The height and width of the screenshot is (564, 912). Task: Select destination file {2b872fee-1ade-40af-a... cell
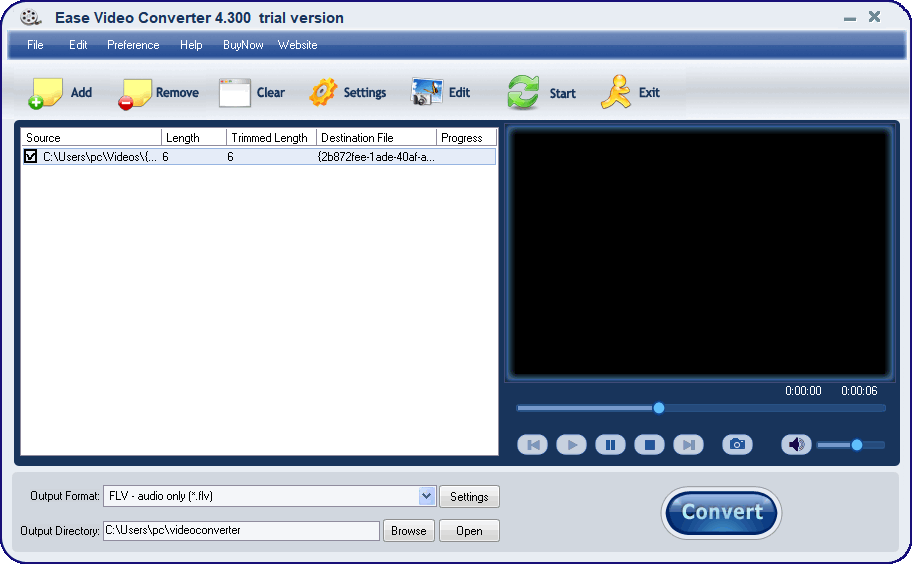[x=376, y=156]
